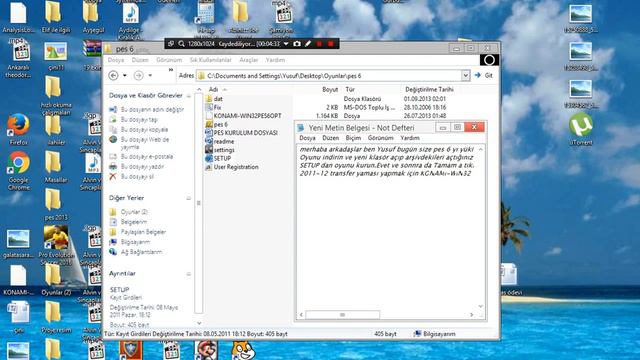
Task: Open Oyunlar (2) in Diğer Yerler
Action: [134, 212]
